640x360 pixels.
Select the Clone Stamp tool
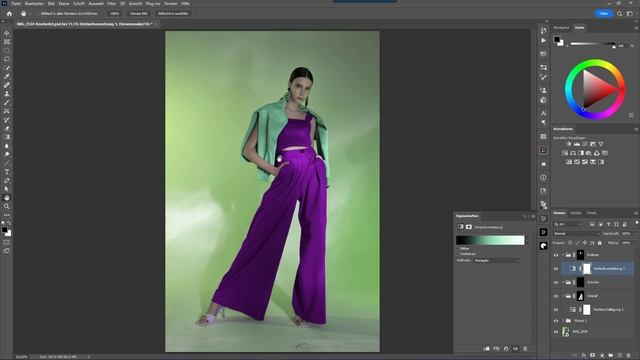pyautogui.click(x=7, y=94)
